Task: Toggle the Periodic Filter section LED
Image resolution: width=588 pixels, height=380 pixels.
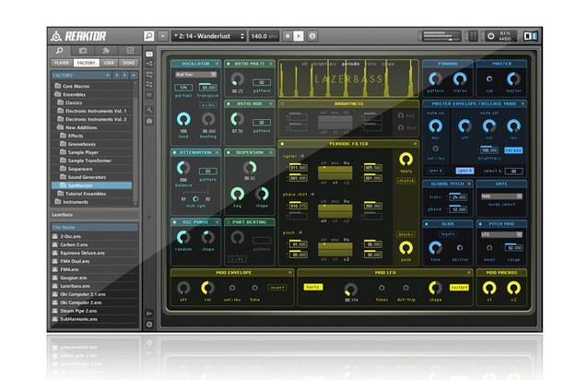Action: [282, 144]
